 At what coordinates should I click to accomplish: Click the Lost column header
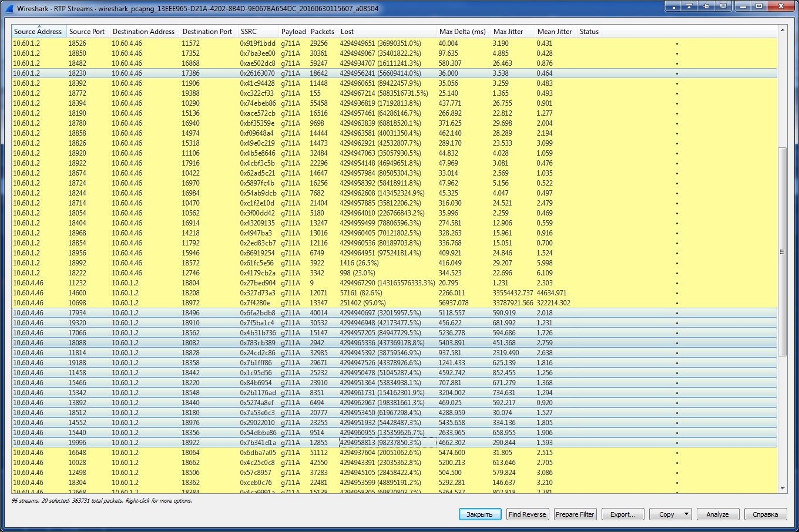(x=347, y=32)
